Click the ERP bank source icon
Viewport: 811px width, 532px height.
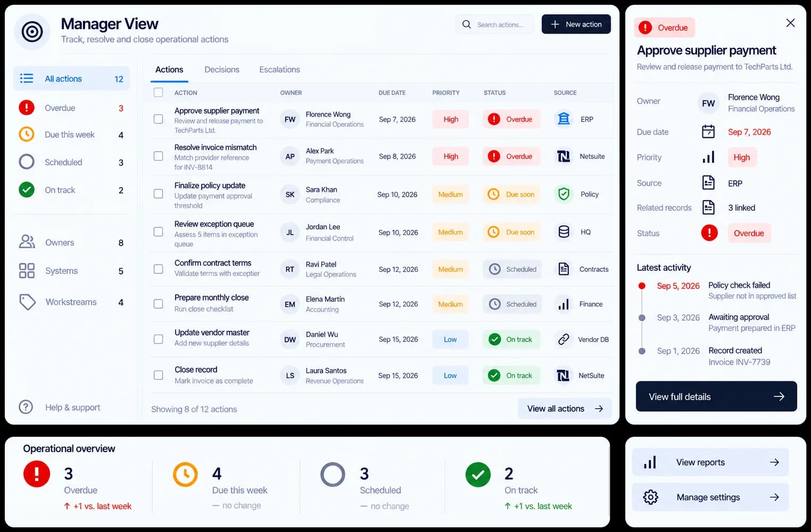point(564,119)
